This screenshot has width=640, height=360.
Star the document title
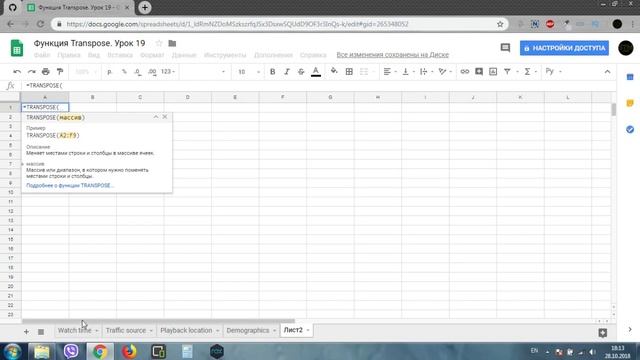click(x=159, y=43)
